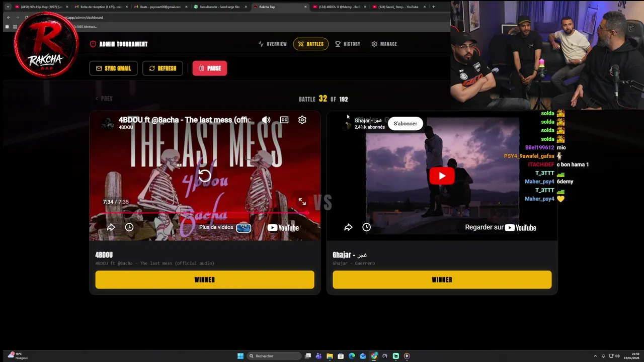644x362 pixels.
Task: Open the microphone tray icon
Action: 603,356
